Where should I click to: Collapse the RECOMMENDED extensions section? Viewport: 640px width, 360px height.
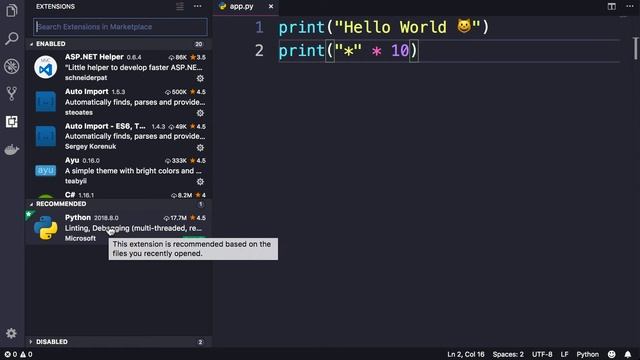[x=119, y=204]
